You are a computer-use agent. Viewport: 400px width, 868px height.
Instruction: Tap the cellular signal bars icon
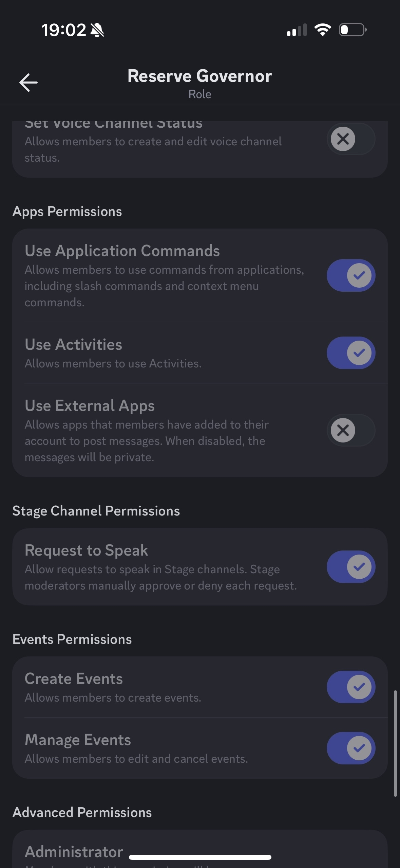(297, 30)
